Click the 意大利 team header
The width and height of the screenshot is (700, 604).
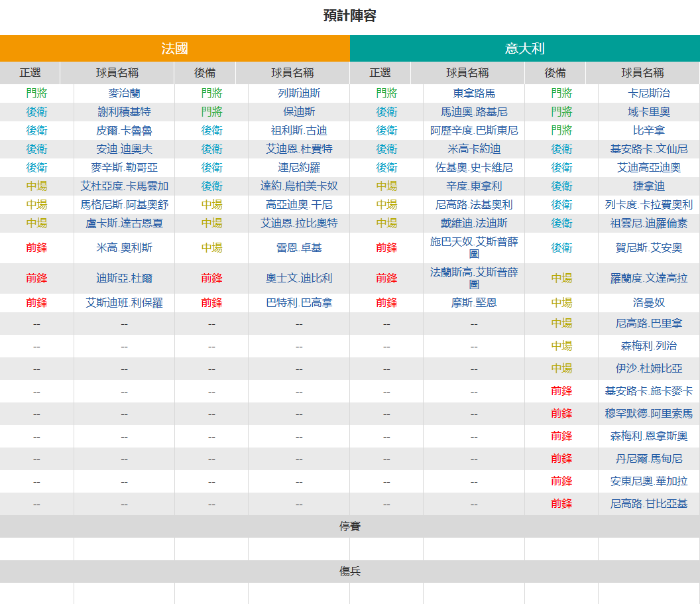point(525,48)
